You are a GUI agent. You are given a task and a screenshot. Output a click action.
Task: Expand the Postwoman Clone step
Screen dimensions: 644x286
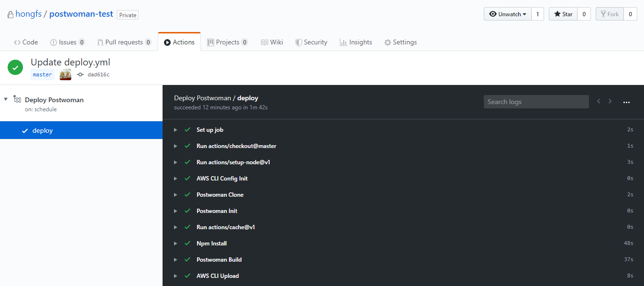point(175,195)
